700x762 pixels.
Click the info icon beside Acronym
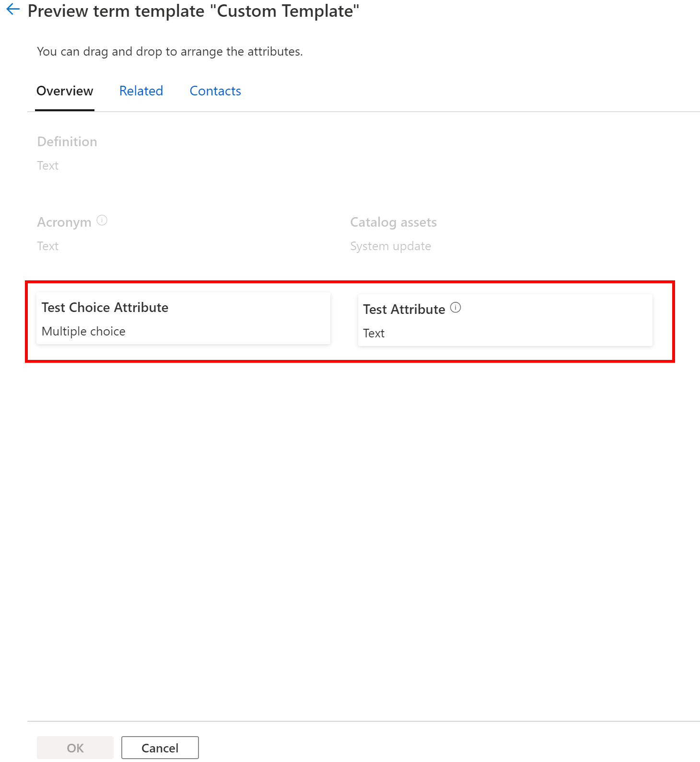click(x=102, y=220)
